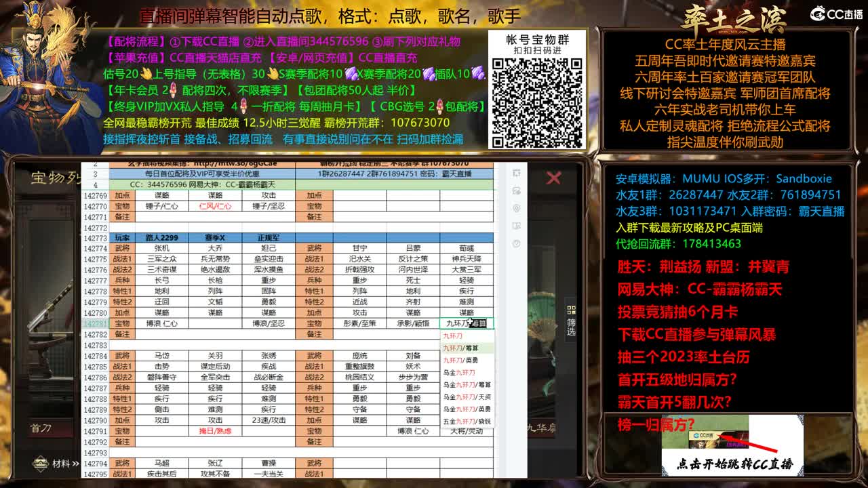The height and width of the screenshot is (488, 868).
Task: Click the screen-shaped icon in the spreadsheet sidebar
Action: 517,226
